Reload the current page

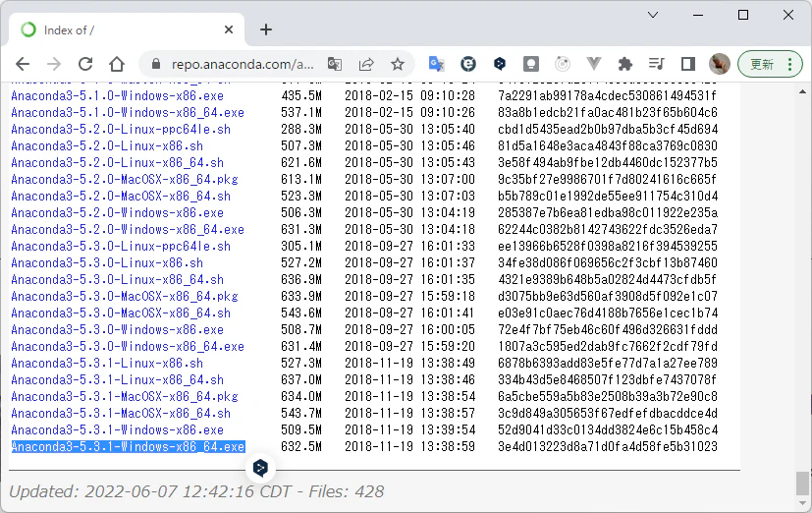[x=85, y=64]
